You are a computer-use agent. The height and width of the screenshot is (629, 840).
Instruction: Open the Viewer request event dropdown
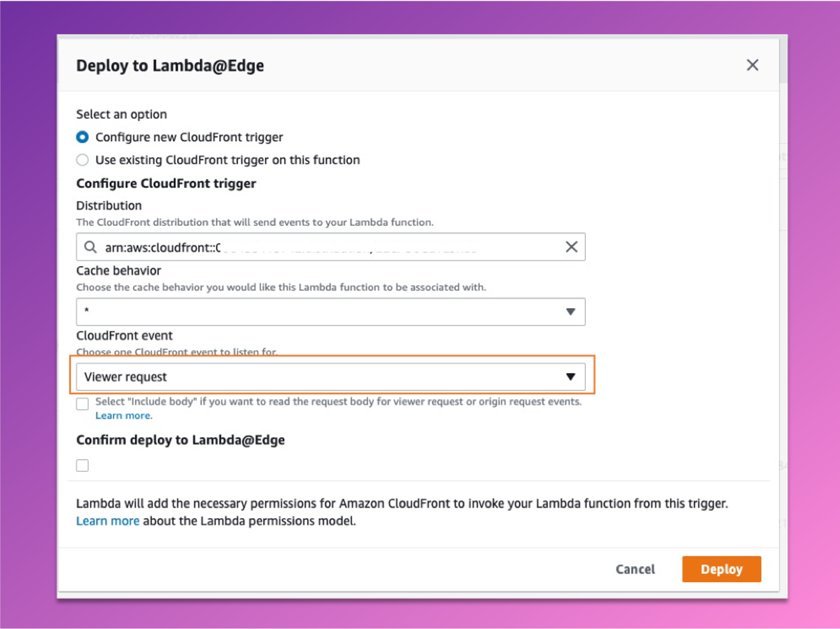point(331,376)
